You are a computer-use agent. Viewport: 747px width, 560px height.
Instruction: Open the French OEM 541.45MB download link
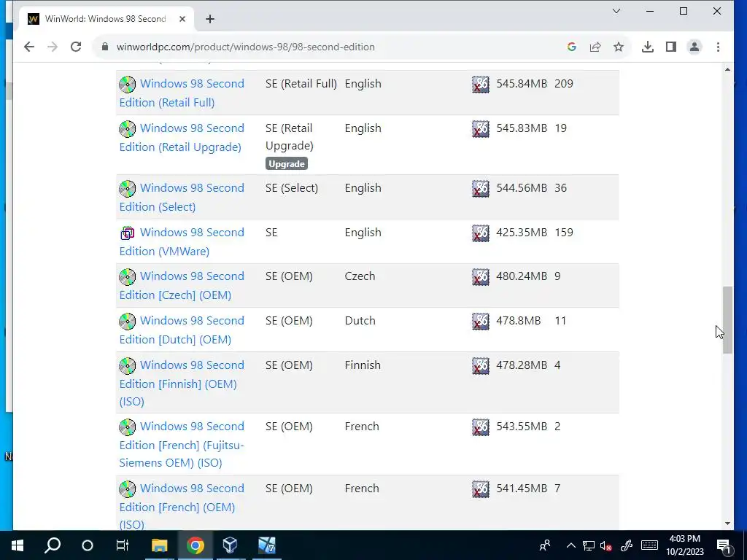pyautogui.click(x=182, y=506)
